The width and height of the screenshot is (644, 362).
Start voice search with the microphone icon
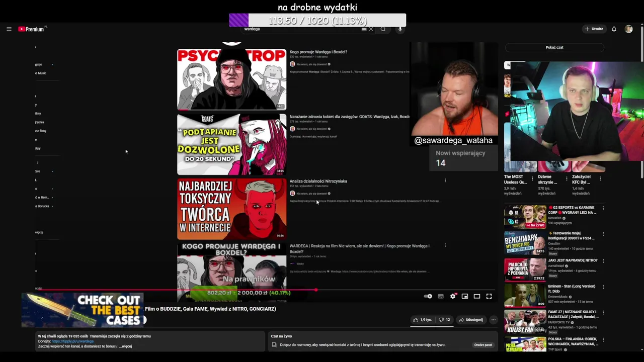click(400, 29)
